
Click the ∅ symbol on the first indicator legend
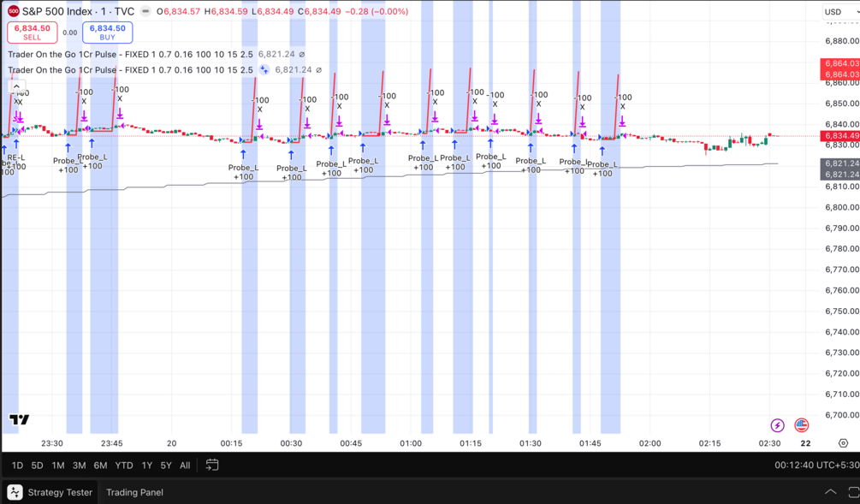[302, 54]
